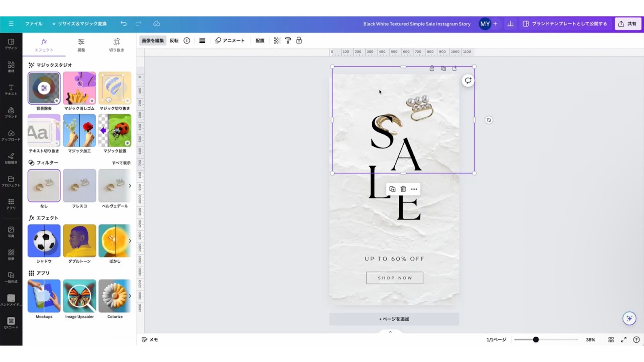Open the transparency checkerboard icon

(277, 41)
